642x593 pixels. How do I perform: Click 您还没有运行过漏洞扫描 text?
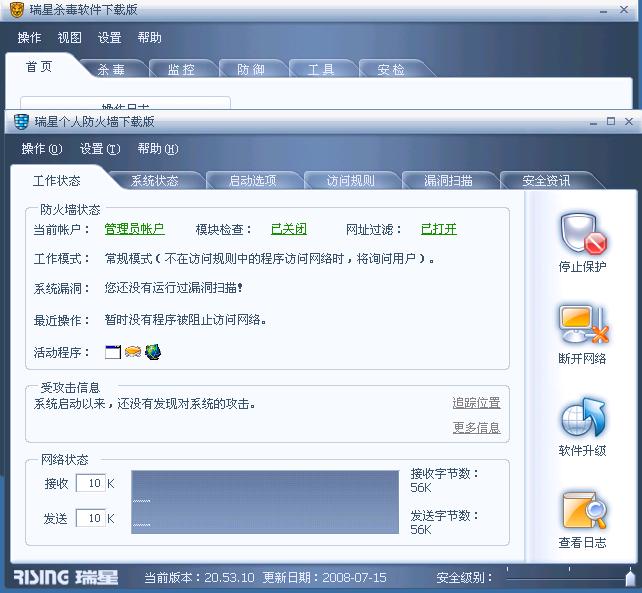(x=174, y=288)
